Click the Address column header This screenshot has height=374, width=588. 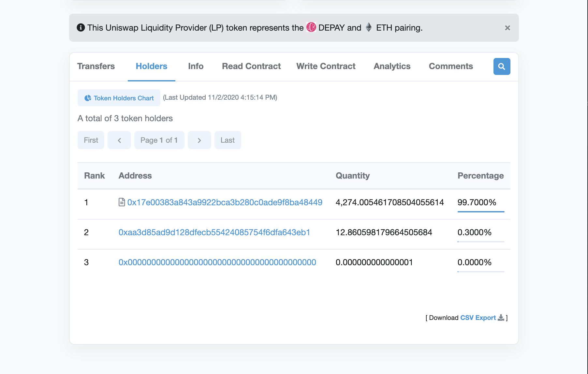(135, 176)
